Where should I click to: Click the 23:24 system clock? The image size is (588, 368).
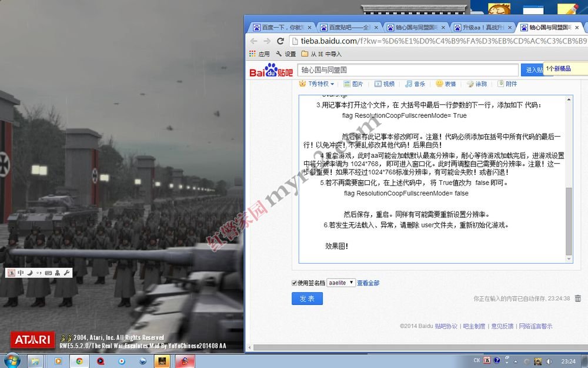tap(568, 362)
